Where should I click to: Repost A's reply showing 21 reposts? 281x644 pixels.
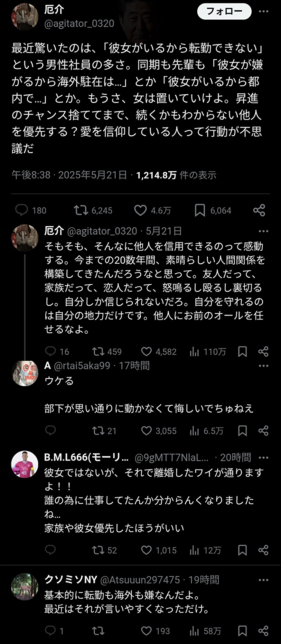(98, 431)
